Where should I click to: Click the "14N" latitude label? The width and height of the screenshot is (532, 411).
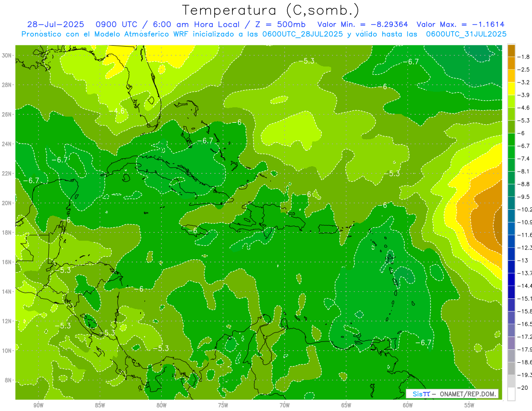tap(7, 291)
